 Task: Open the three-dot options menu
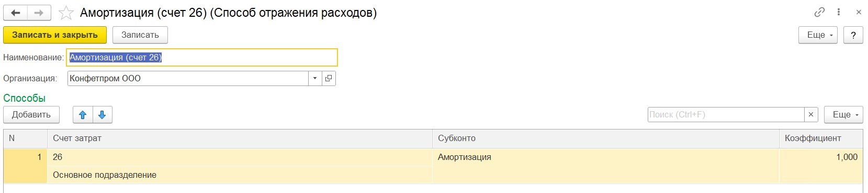(x=839, y=12)
